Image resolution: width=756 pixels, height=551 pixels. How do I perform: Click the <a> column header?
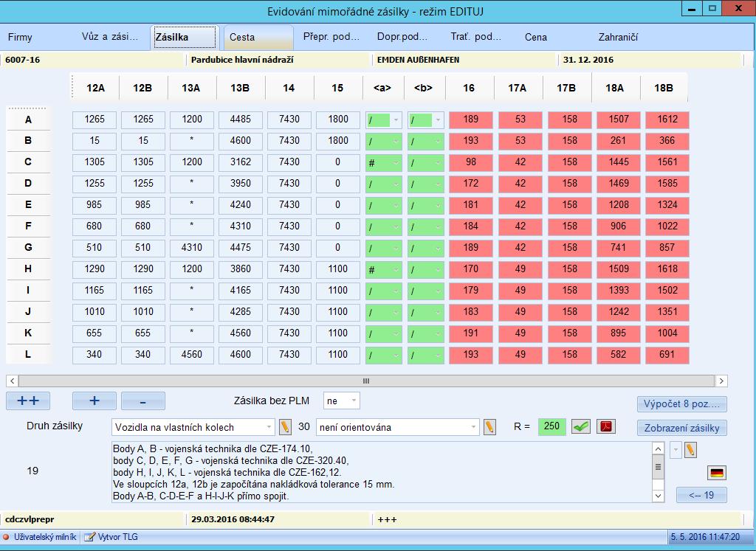(382, 88)
